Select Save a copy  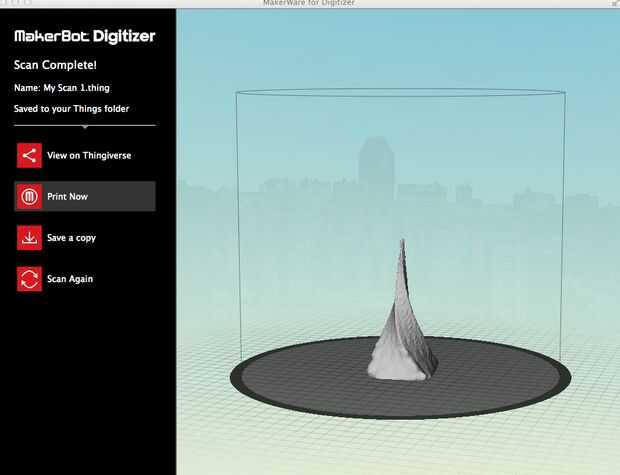pyautogui.click(x=71, y=238)
